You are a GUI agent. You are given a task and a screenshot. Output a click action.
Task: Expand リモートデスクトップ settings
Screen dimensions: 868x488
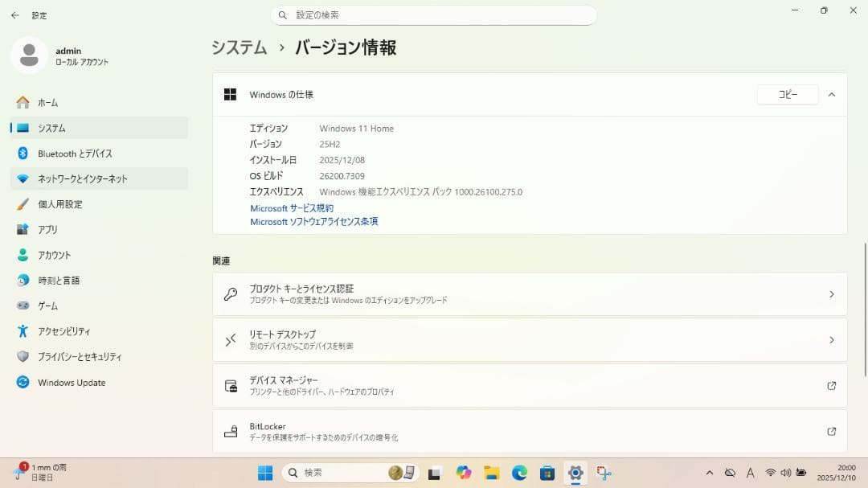[x=831, y=339]
